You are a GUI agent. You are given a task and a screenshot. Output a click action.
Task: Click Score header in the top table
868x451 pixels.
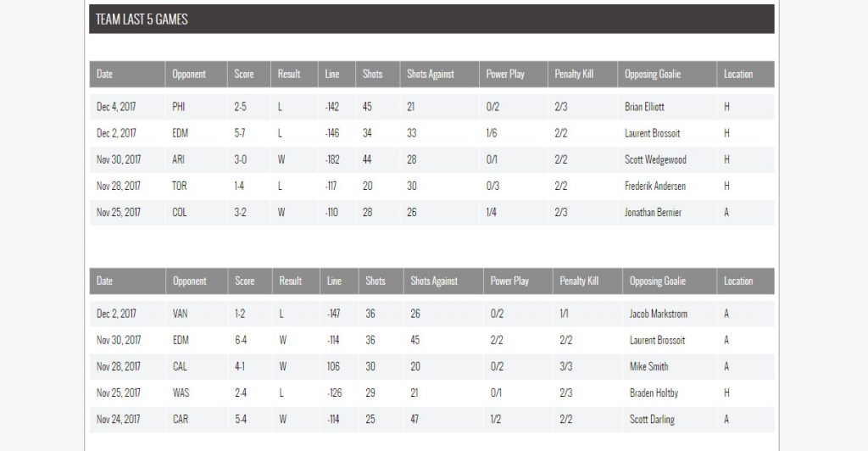(244, 75)
